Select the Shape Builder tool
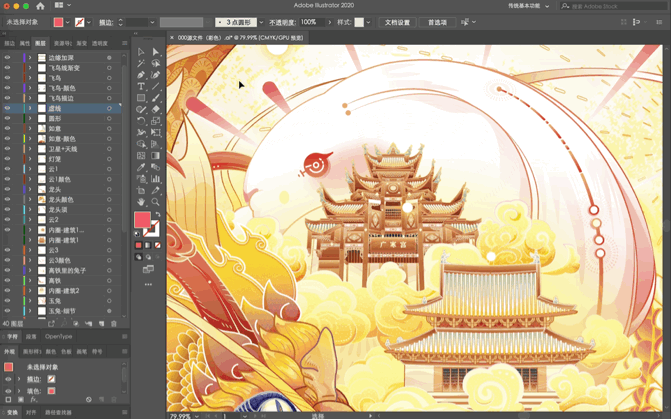 tap(141, 144)
